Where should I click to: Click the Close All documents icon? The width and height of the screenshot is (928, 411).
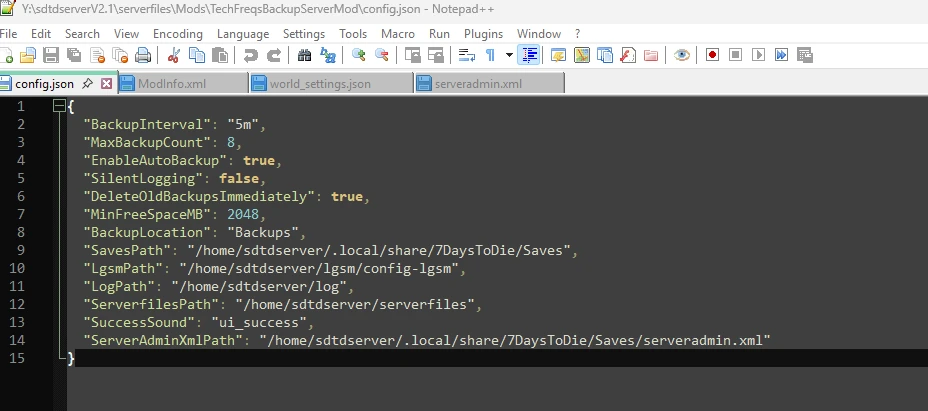point(120,55)
